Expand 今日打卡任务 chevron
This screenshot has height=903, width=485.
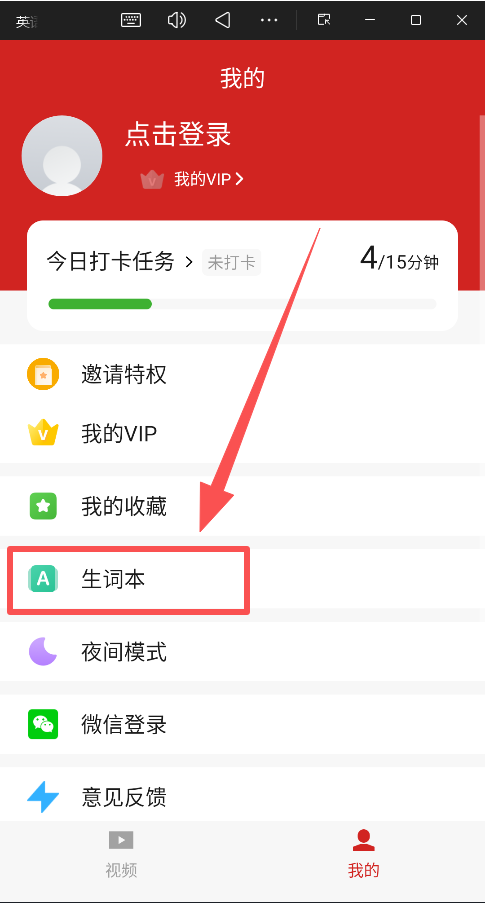point(188,263)
